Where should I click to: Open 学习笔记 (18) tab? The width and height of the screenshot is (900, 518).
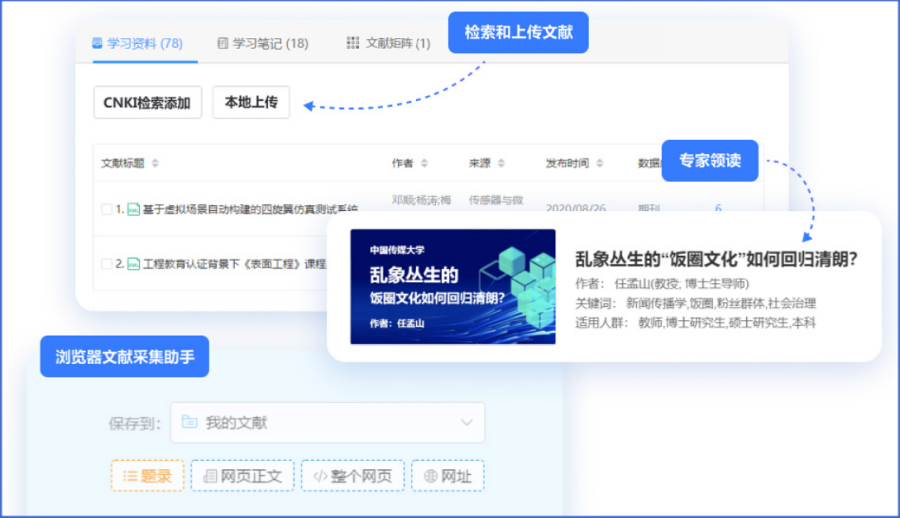coord(263,43)
